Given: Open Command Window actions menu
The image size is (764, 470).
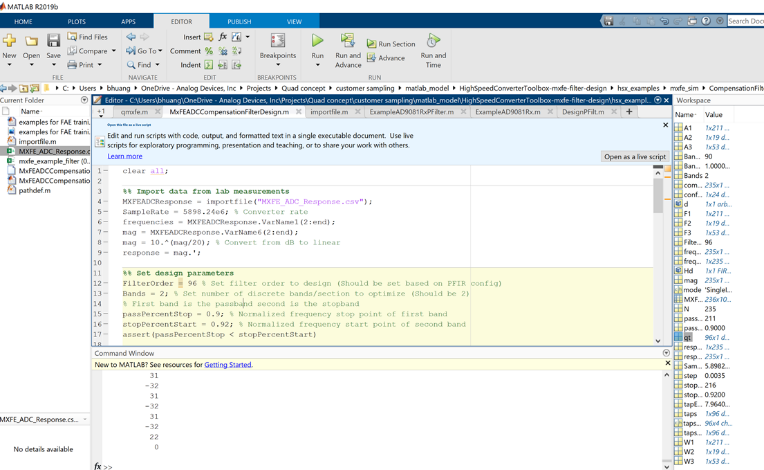Looking at the screenshot, I should (666, 353).
